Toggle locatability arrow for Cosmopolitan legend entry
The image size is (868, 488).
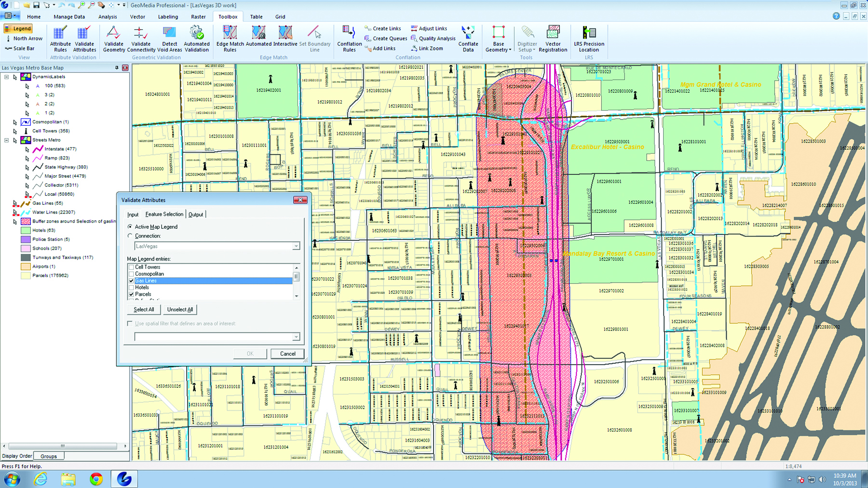click(x=15, y=122)
